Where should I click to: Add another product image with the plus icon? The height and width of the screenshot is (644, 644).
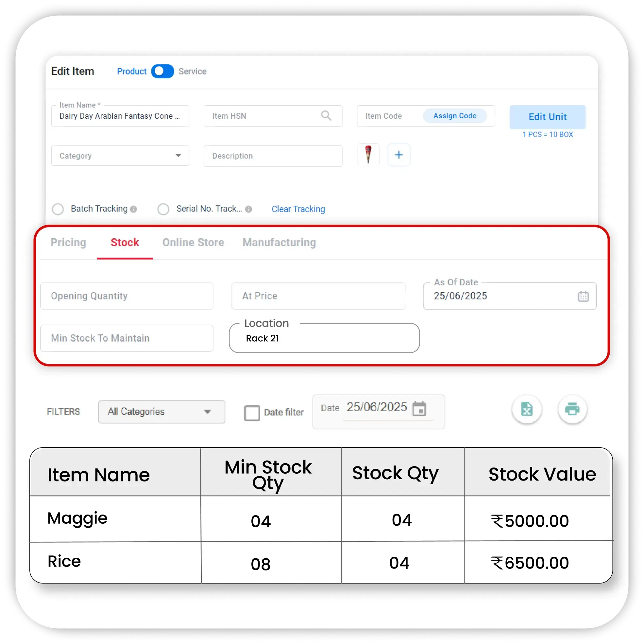point(399,155)
